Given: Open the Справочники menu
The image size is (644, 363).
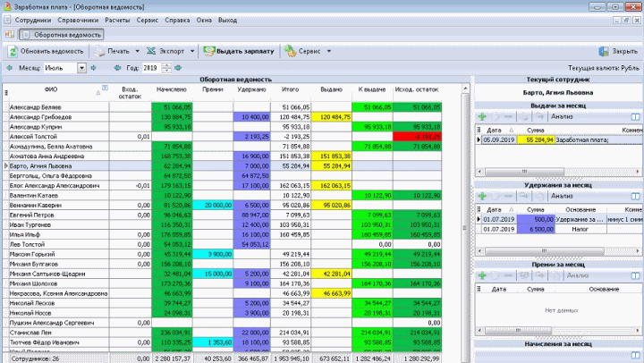Looking at the screenshot, I should click(x=78, y=21).
